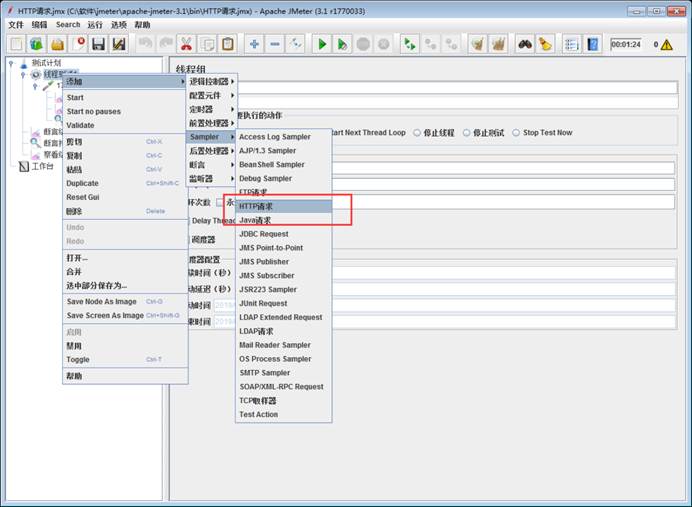692x507 pixels.
Task: Choose Java请求 from the Sampler list
Action: 283,220
